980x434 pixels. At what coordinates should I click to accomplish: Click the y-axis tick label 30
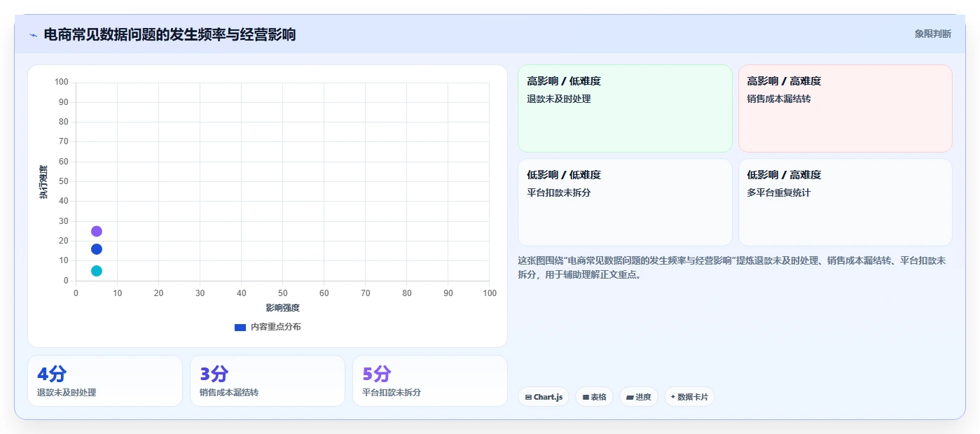tap(64, 221)
